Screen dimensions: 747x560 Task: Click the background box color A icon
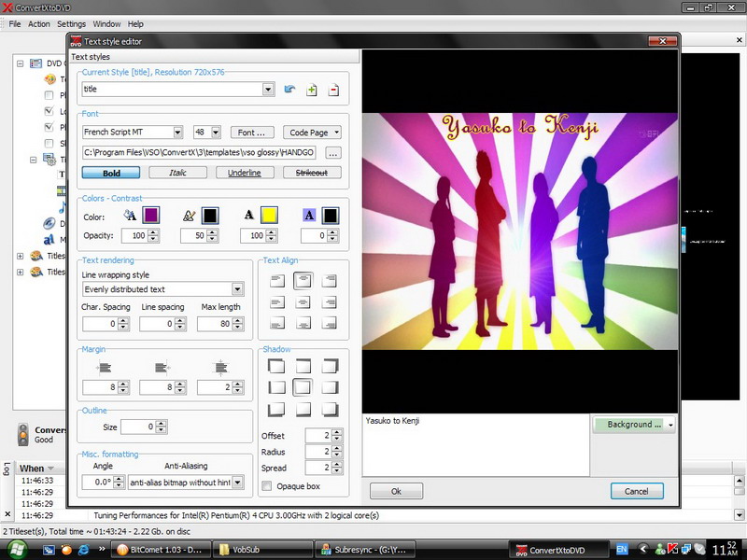pos(309,216)
